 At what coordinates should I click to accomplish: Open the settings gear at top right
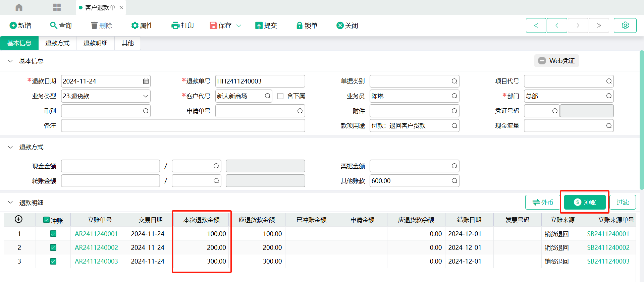point(625,25)
